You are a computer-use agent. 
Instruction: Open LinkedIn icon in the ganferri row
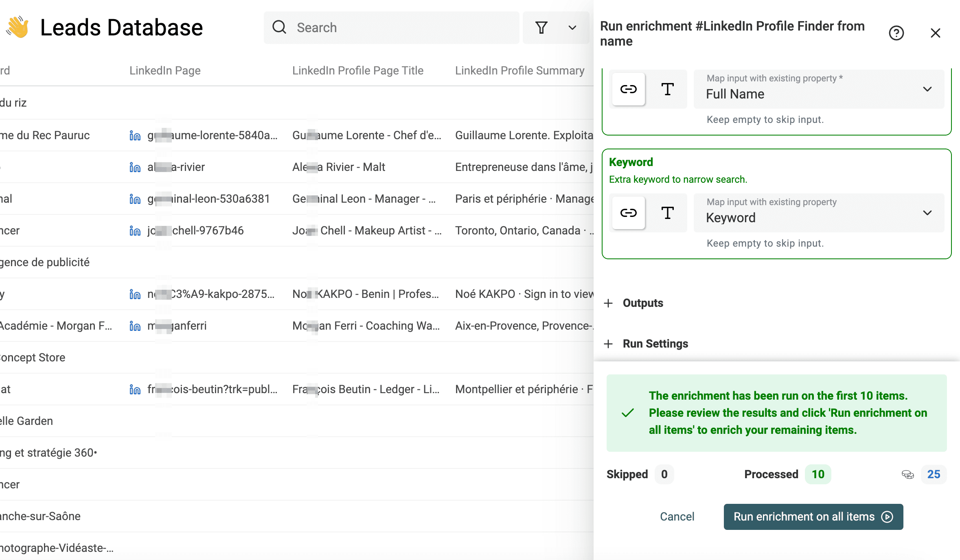pyautogui.click(x=135, y=326)
